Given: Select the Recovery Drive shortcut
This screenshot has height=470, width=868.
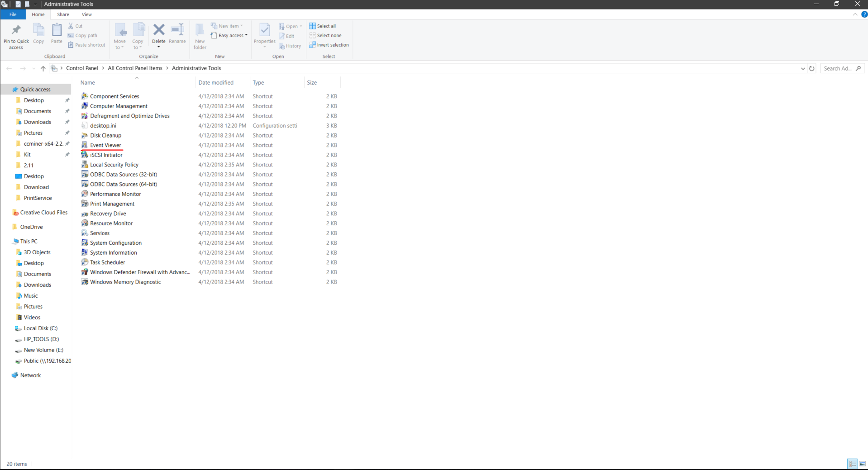Looking at the screenshot, I should click(x=108, y=214).
